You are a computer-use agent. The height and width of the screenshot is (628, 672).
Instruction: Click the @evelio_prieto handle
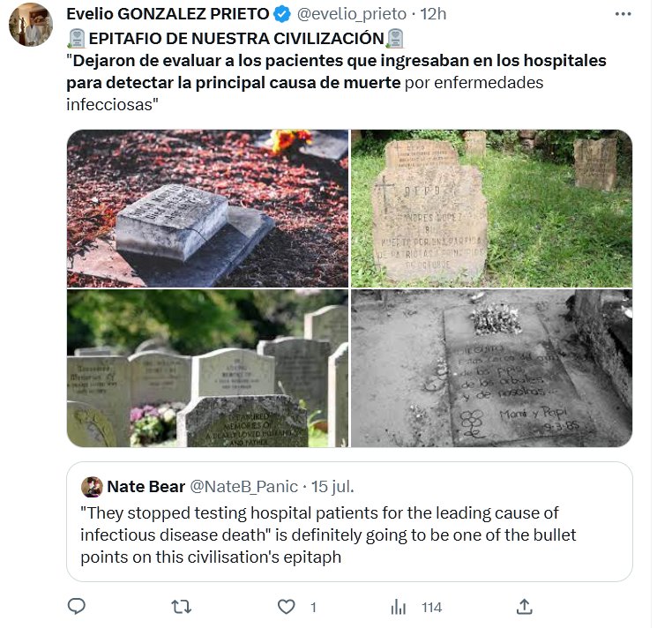(351, 14)
